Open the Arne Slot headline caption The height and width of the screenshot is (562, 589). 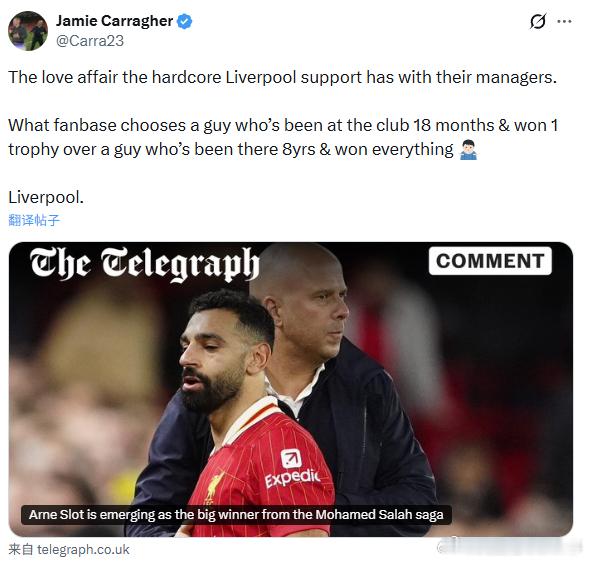pos(236,515)
